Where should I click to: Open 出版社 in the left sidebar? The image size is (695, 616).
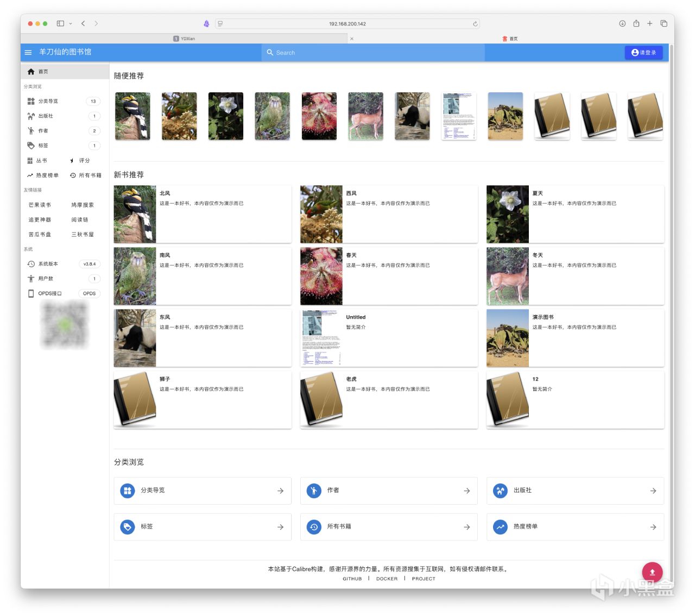pos(65,116)
